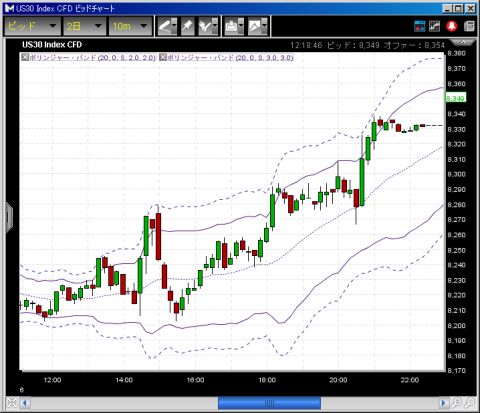Open the order window icon
This screenshot has width=480, height=413.
point(419,26)
